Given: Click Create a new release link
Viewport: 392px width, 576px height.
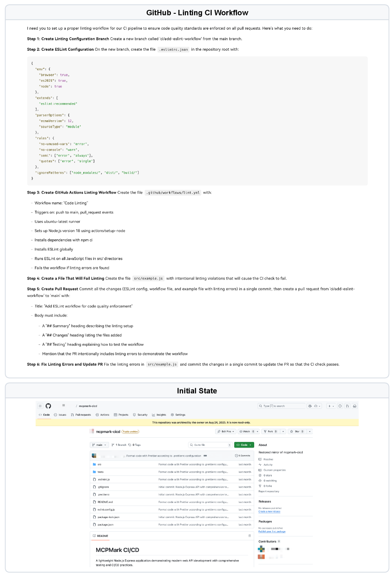Looking at the screenshot, I should tap(269, 512).
